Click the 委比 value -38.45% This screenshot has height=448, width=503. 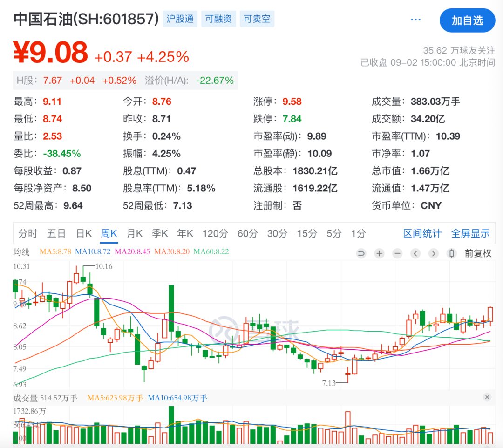[62, 154]
